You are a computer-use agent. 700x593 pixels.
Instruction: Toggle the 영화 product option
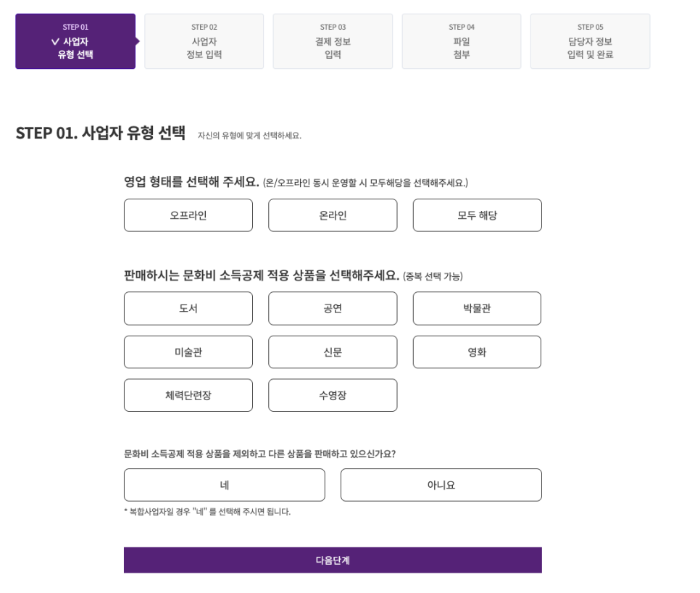click(x=477, y=352)
